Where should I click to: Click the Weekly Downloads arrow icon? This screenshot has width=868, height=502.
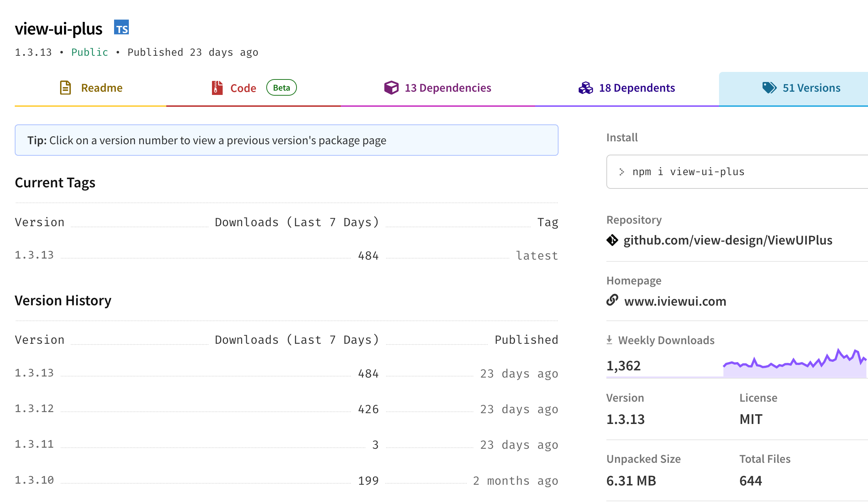pyautogui.click(x=610, y=339)
